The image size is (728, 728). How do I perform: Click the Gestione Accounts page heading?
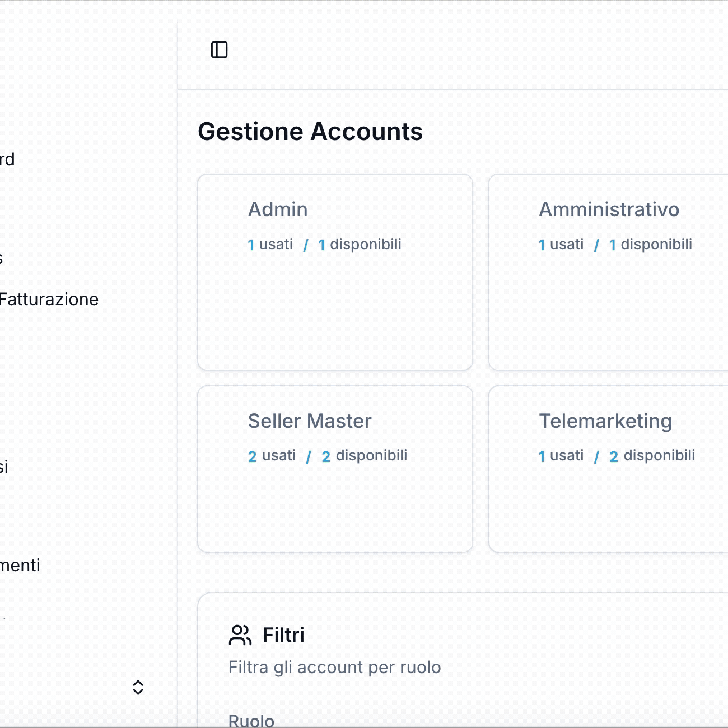click(x=310, y=132)
